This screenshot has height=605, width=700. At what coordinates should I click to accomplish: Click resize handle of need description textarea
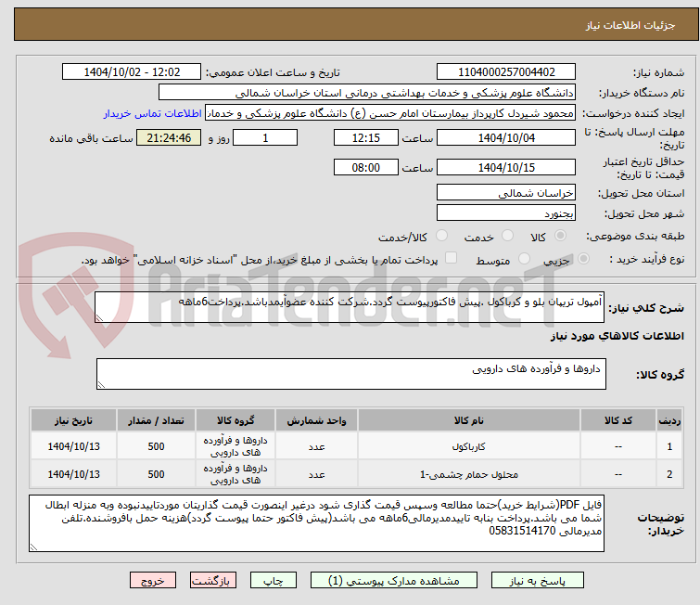click(x=99, y=317)
